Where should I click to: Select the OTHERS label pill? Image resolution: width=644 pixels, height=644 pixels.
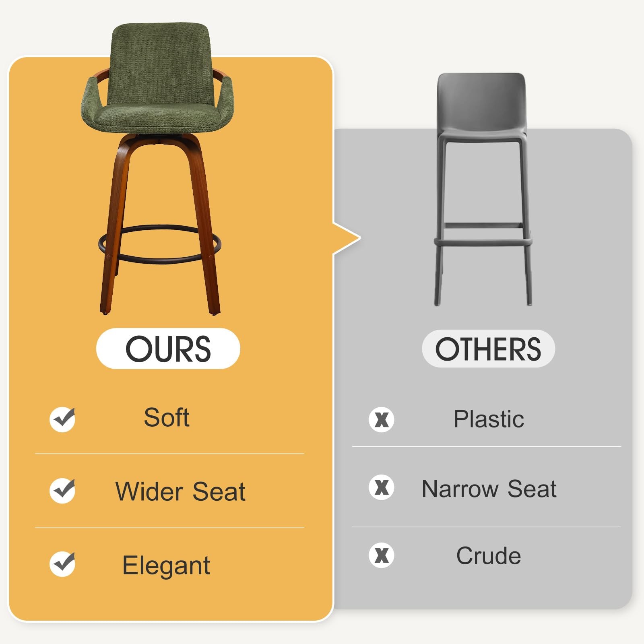pos(488,349)
